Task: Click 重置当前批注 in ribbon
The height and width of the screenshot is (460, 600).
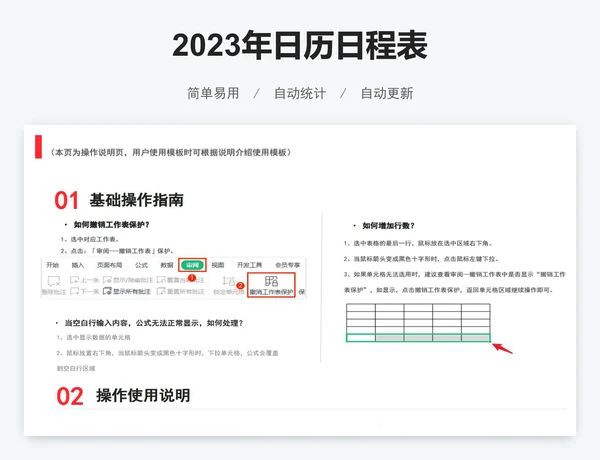Action: [181, 280]
